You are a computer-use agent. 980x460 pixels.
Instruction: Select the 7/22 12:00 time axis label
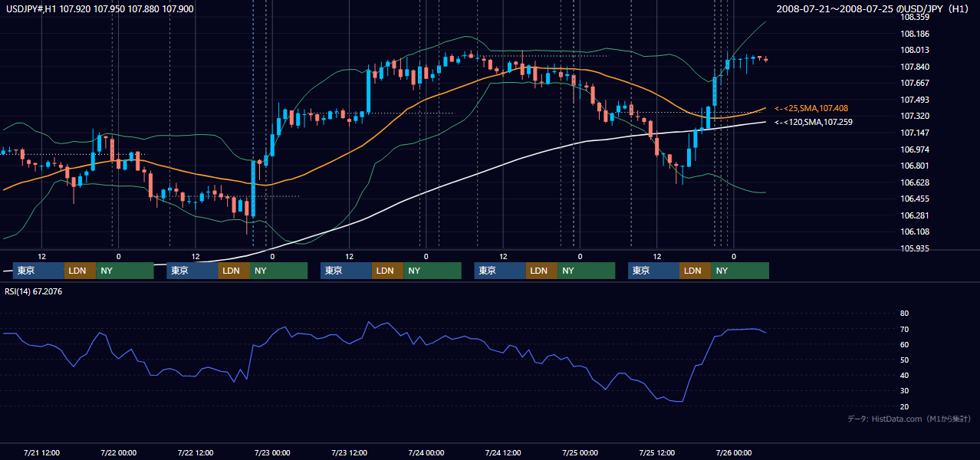point(195,452)
